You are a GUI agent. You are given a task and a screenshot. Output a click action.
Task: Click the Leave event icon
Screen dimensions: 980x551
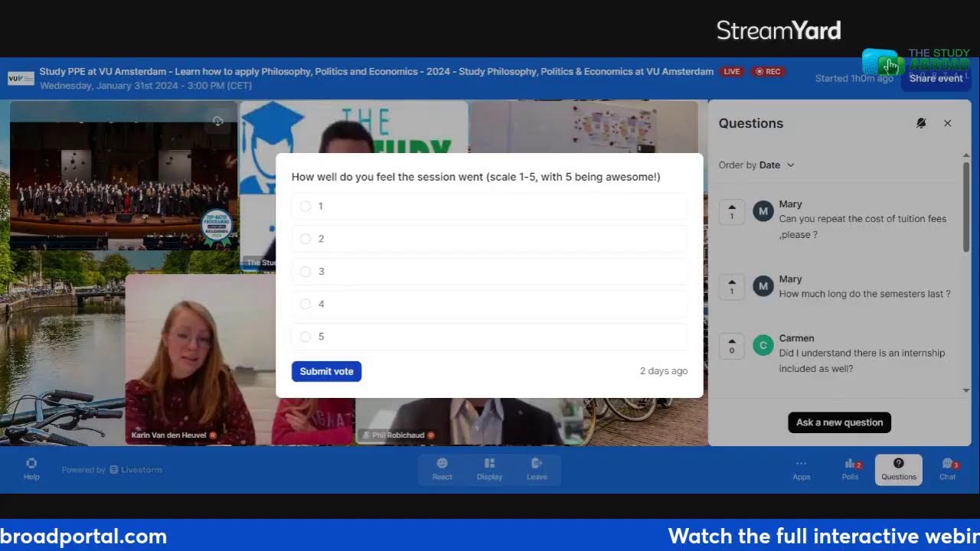click(537, 469)
